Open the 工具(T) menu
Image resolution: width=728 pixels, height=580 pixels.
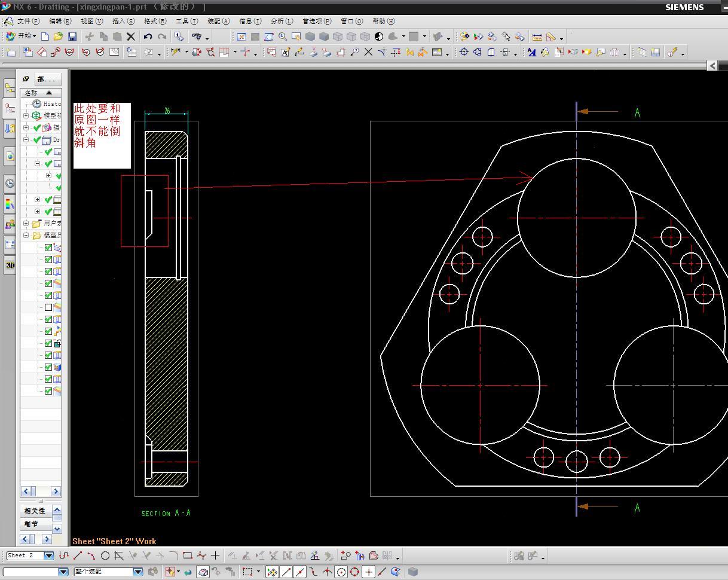pos(186,21)
